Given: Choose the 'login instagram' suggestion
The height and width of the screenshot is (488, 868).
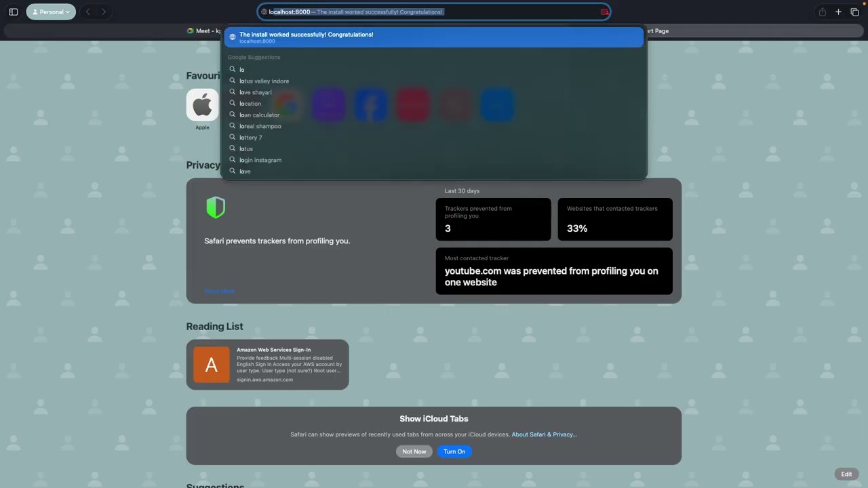Looking at the screenshot, I should tap(434, 160).
